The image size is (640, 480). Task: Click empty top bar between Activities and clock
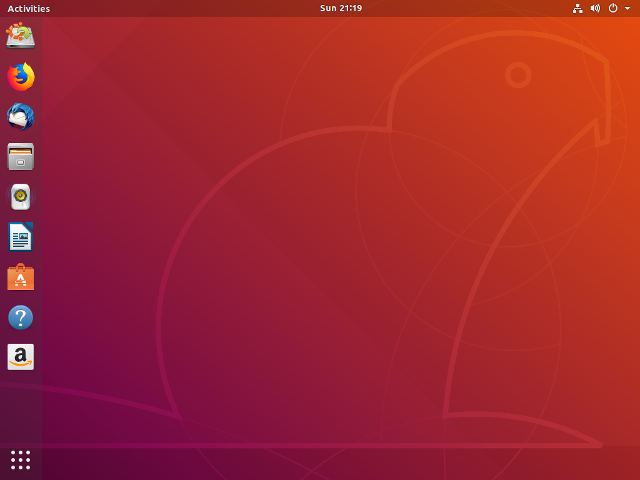pos(180,8)
